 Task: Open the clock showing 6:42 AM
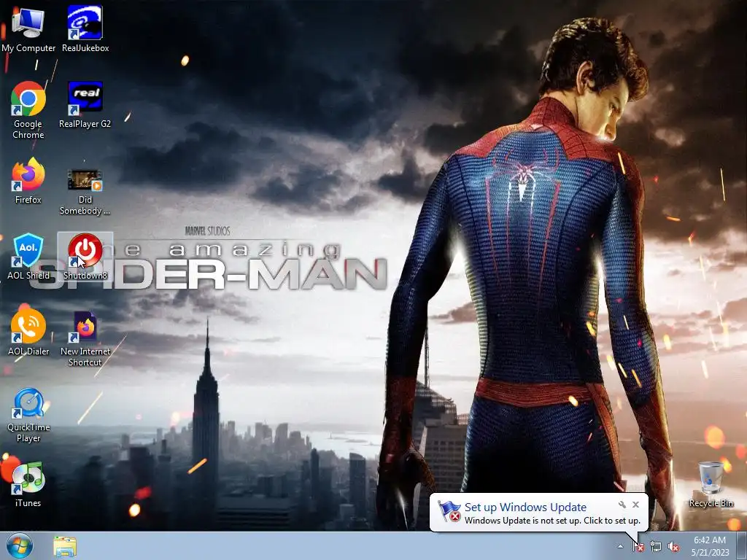(x=710, y=546)
